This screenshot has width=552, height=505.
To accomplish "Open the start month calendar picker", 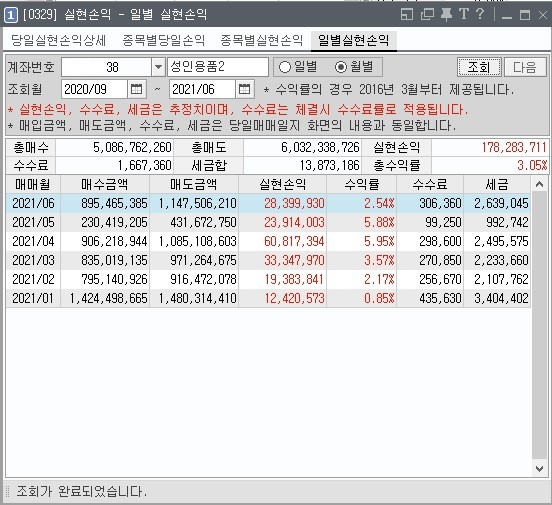I will [x=137, y=89].
